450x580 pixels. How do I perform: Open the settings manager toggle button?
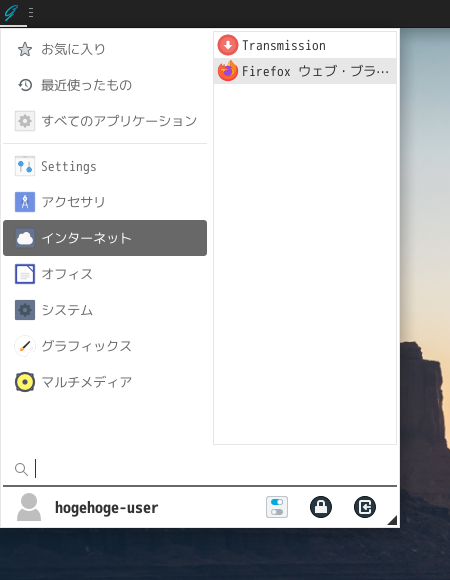pyautogui.click(x=277, y=507)
